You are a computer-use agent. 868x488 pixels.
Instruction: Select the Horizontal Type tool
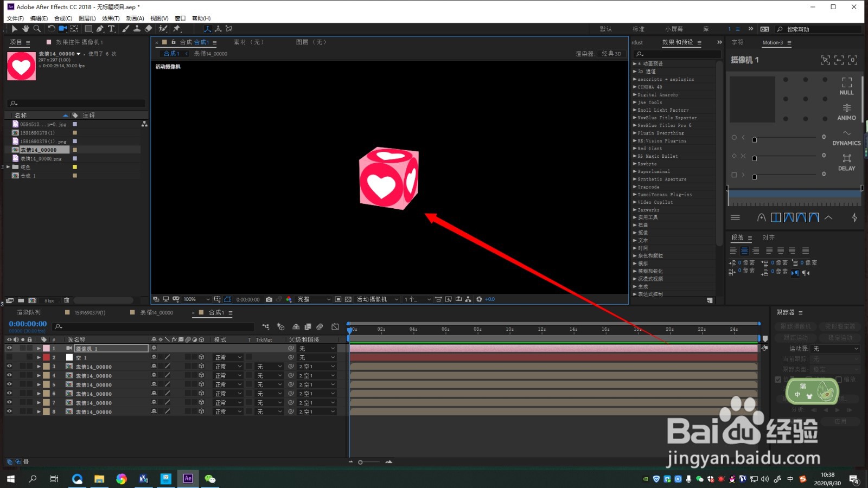(111, 29)
